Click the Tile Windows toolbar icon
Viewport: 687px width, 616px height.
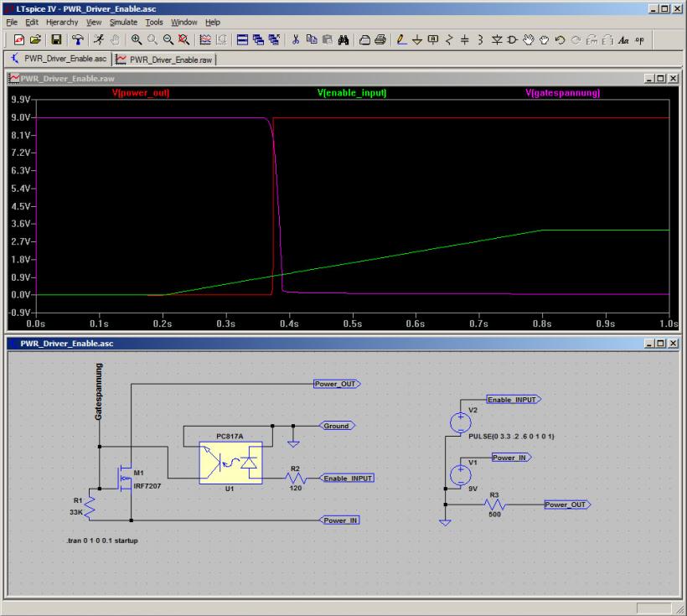242,39
